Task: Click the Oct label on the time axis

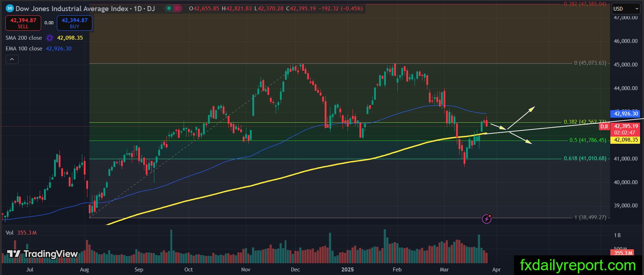Action: (188, 269)
